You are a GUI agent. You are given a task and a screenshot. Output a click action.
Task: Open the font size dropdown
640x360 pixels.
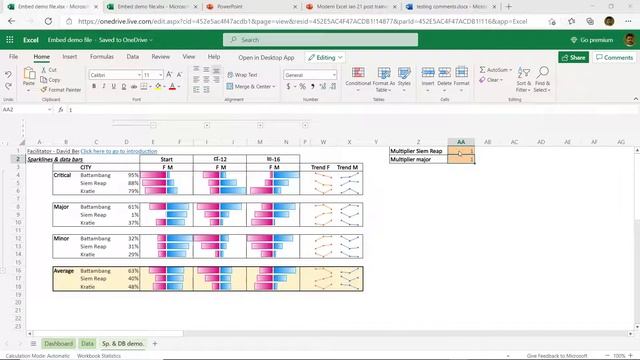(x=161, y=75)
